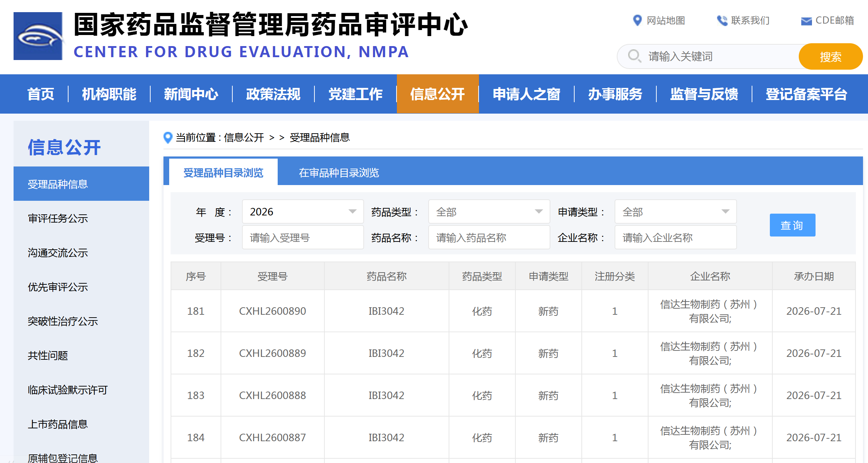Click the company name in row 183

tap(710, 395)
